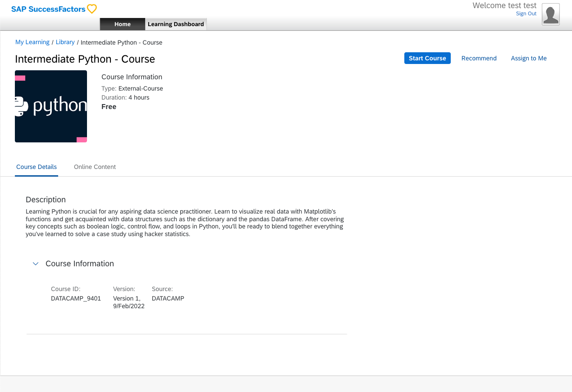Go to the Home tab

pos(122,24)
